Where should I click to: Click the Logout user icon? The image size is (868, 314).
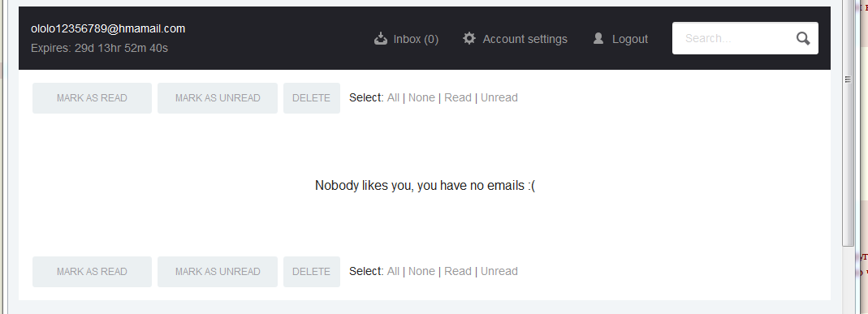pyautogui.click(x=598, y=38)
